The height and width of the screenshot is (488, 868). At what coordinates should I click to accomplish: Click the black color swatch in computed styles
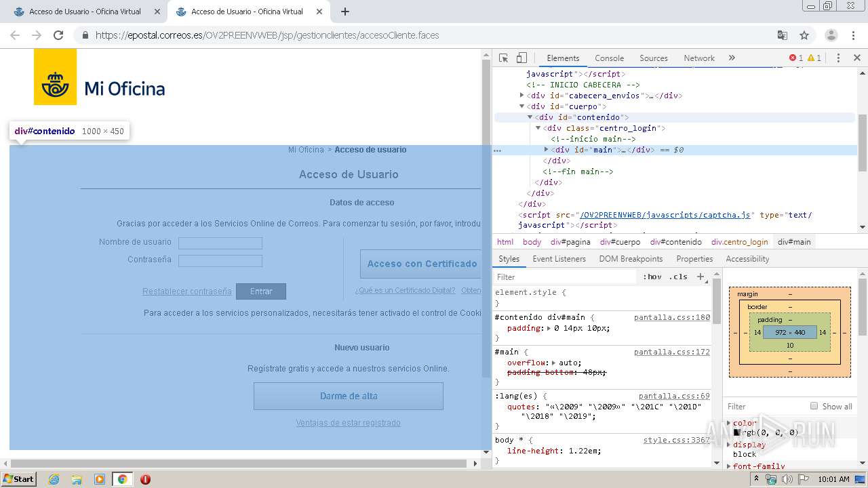click(x=736, y=432)
